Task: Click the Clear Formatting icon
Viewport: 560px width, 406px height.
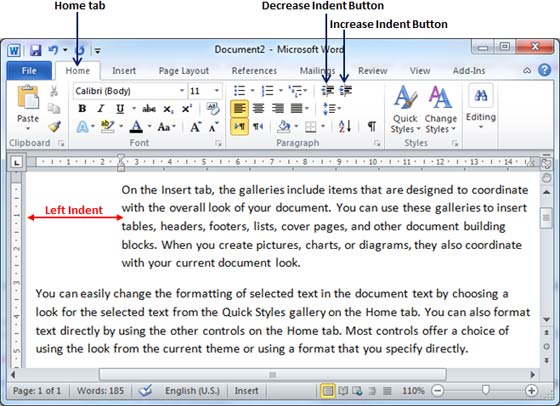Action: [213, 108]
